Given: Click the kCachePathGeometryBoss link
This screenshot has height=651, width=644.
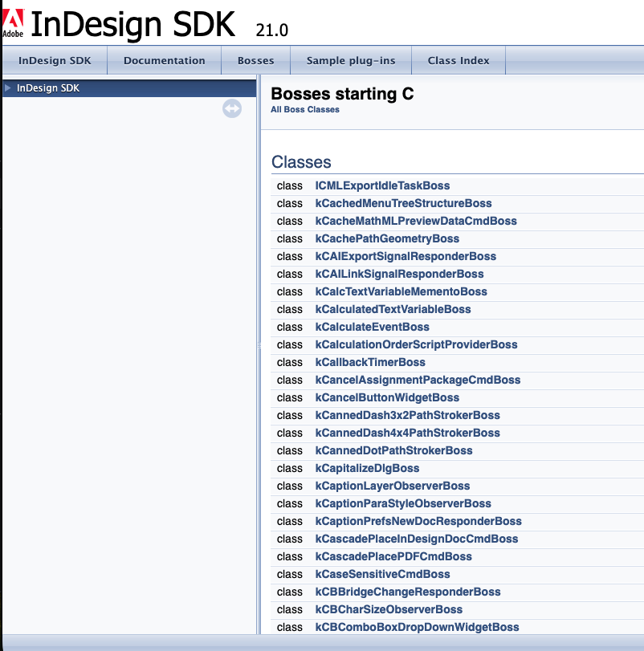Looking at the screenshot, I should click(x=387, y=238).
